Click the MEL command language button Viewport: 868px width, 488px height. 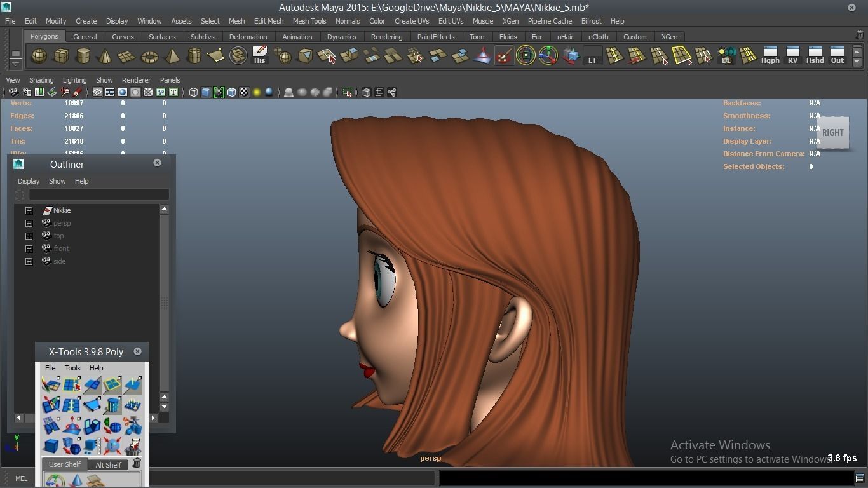point(21,478)
